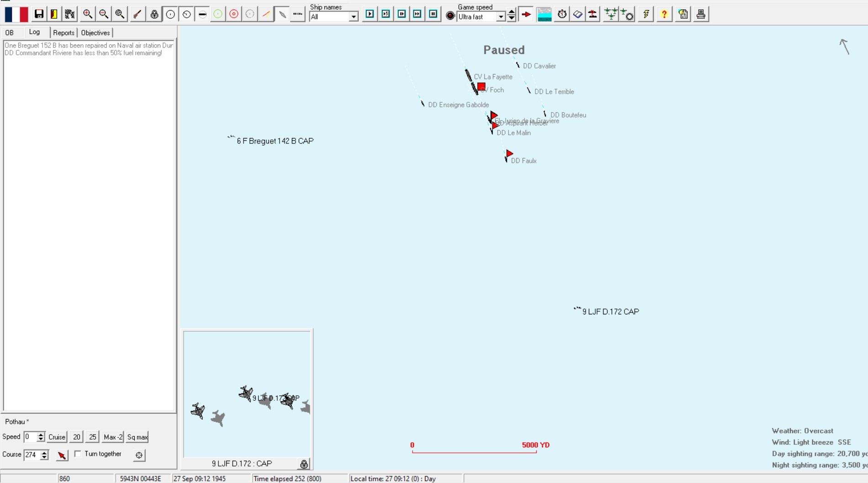Click the dotted line toolbar icon
This screenshot has width=868, height=483.
[298, 15]
